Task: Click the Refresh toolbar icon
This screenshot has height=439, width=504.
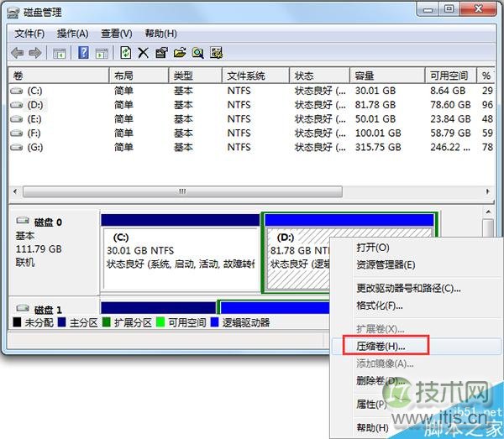Action: click(x=126, y=52)
